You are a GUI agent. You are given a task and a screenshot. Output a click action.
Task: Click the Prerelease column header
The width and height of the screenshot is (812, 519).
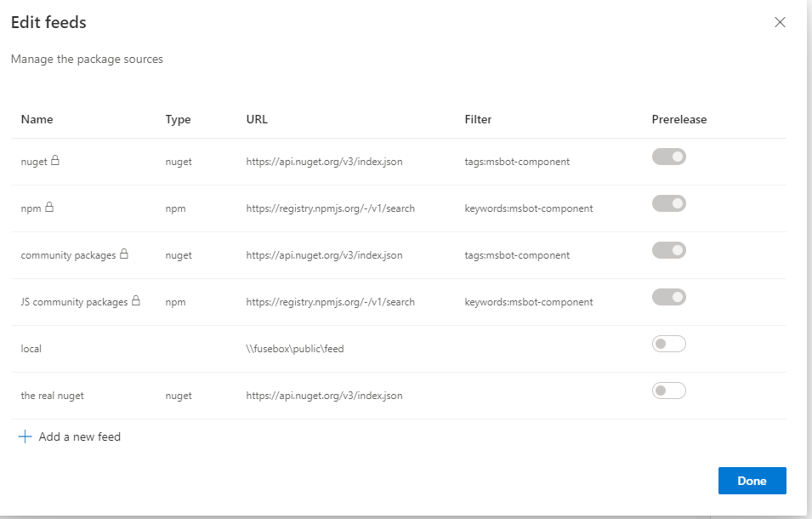coord(679,119)
